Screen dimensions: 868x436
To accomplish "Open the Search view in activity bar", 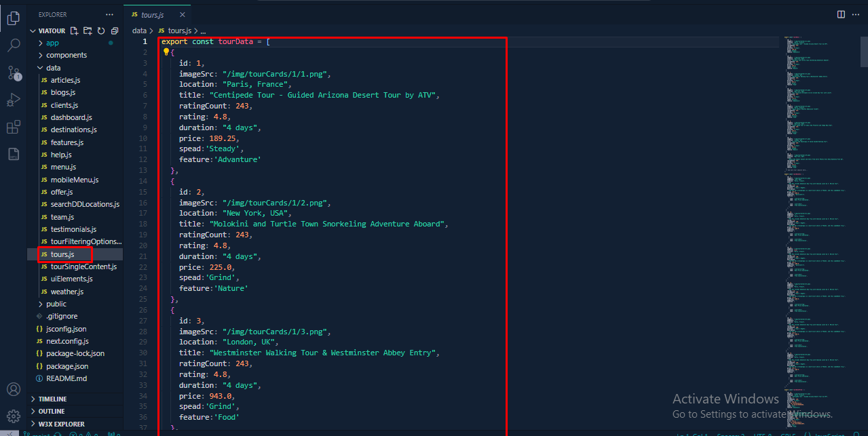I will point(14,46).
